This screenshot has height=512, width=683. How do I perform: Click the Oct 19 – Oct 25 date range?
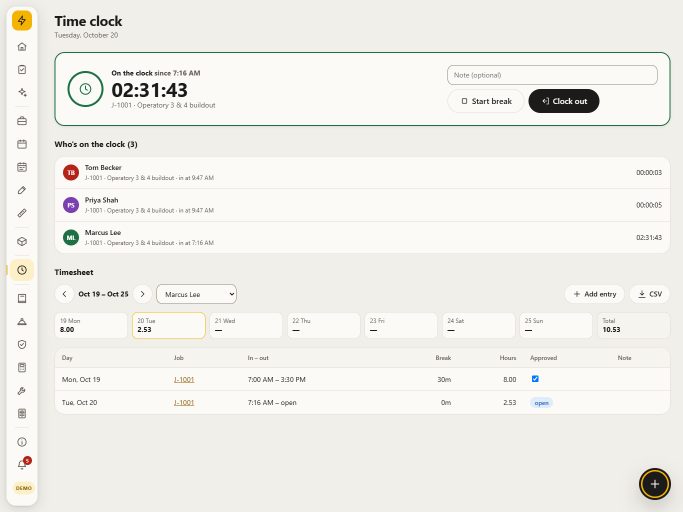click(103, 294)
